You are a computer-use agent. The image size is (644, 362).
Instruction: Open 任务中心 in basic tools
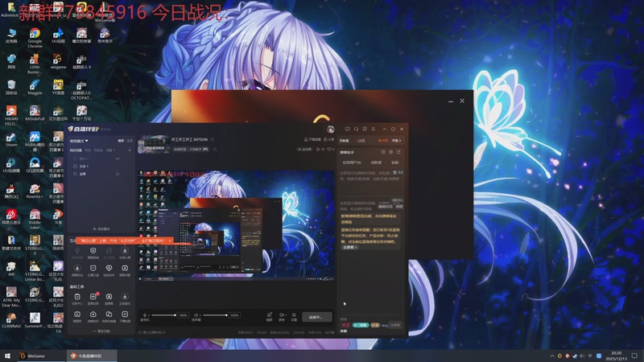[x=77, y=298]
